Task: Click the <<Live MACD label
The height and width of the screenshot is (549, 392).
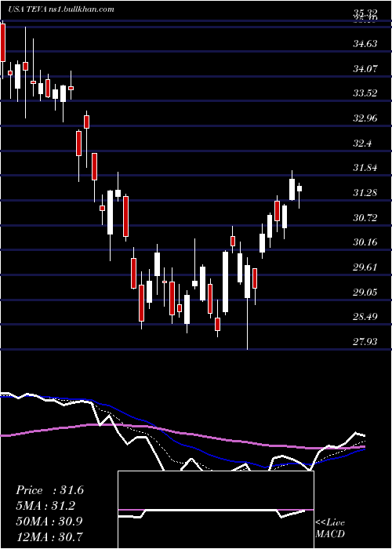Action: click(330, 528)
